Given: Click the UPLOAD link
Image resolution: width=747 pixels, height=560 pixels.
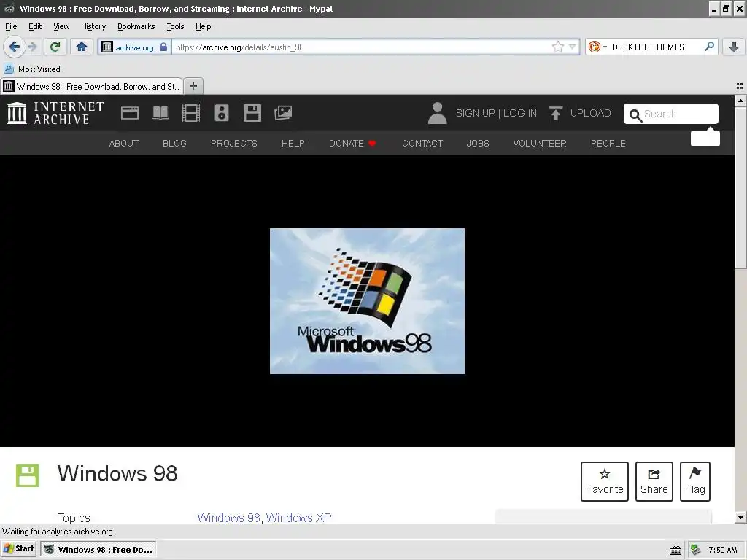Looking at the screenshot, I should (x=590, y=113).
